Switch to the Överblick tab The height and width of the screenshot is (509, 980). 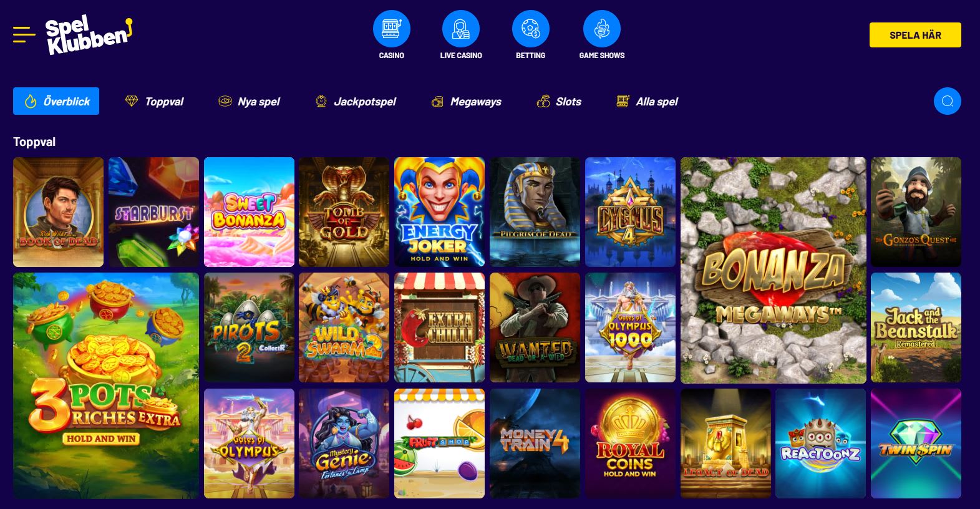coord(56,101)
